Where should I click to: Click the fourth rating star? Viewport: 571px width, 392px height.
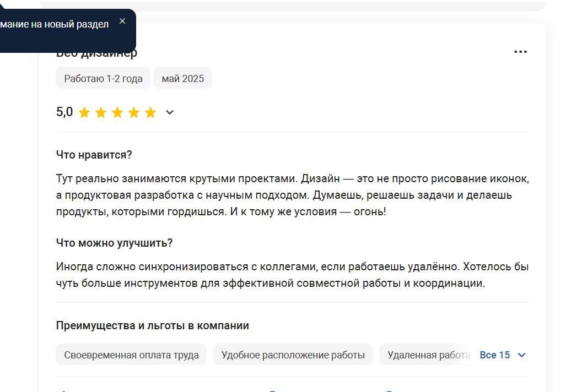134,112
